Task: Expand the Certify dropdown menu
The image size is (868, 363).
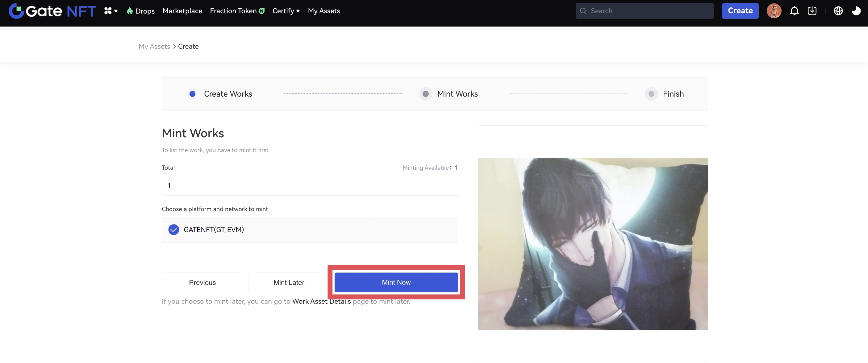Action: (286, 11)
